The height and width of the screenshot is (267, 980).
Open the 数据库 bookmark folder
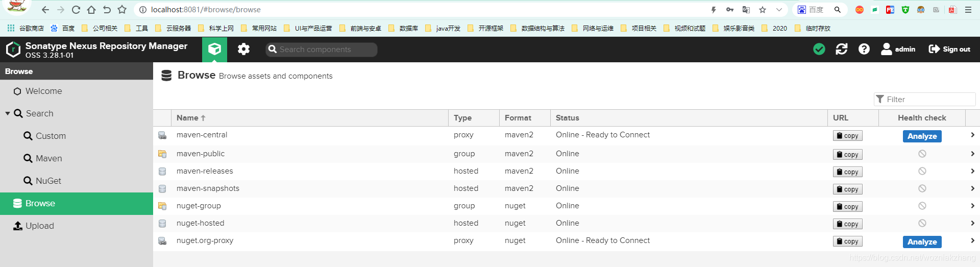pos(403,29)
